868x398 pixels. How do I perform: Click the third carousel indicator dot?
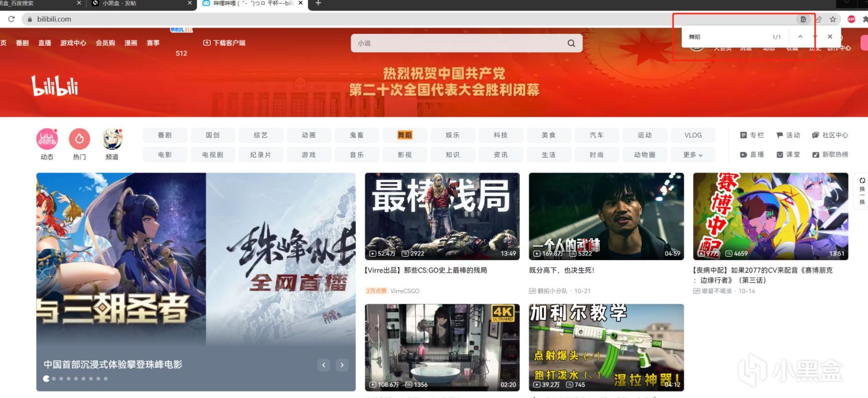click(x=61, y=379)
